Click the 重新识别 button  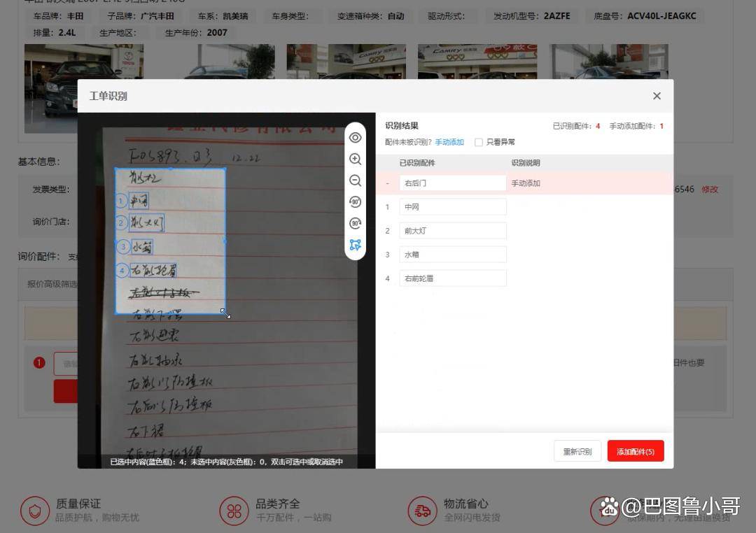pyautogui.click(x=577, y=451)
